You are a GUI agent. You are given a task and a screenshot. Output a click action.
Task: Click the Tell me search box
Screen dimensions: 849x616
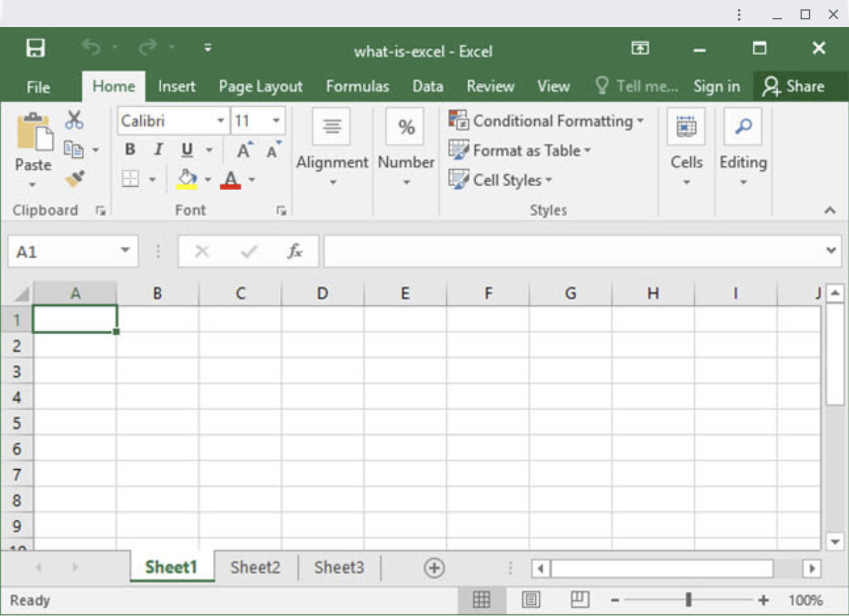coord(637,86)
